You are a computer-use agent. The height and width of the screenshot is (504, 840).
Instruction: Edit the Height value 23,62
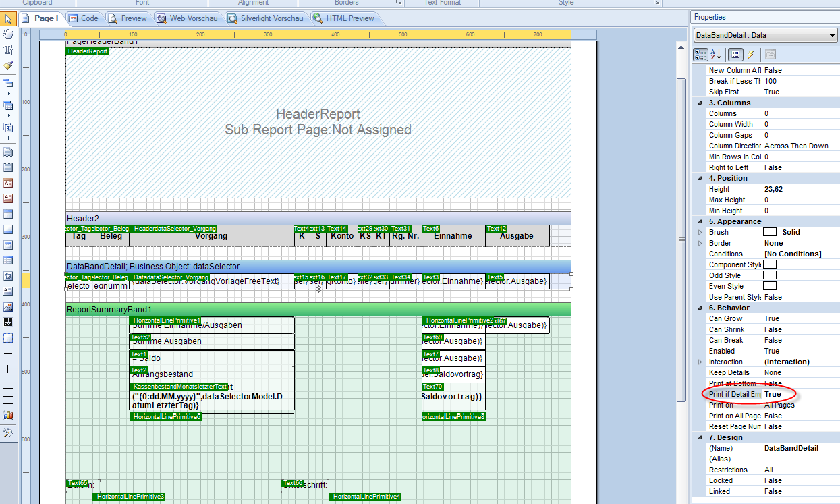801,189
